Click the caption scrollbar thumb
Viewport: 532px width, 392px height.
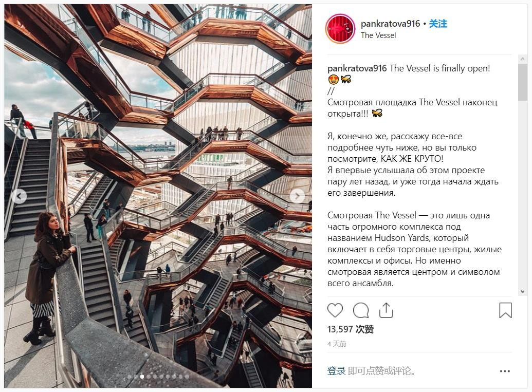click(523, 82)
